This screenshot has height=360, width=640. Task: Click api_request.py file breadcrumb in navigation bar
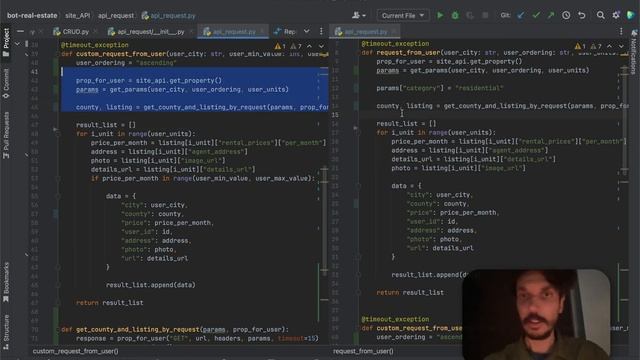169,16
